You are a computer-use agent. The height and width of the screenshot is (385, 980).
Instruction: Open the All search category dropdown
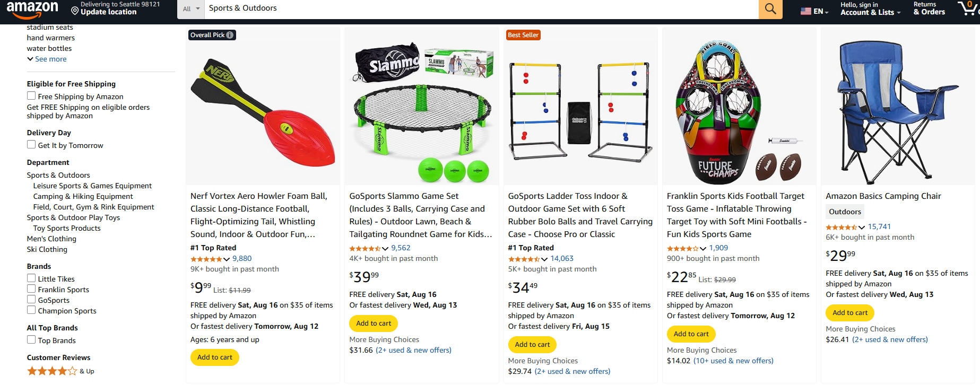tap(191, 8)
